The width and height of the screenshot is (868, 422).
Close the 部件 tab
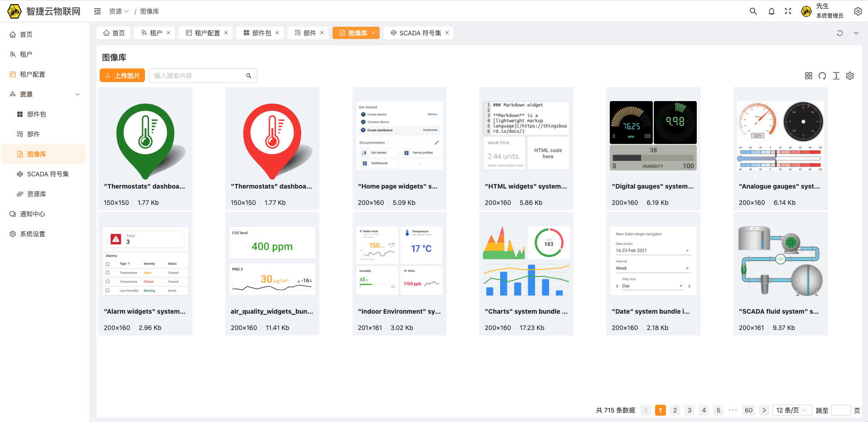(322, 33)
